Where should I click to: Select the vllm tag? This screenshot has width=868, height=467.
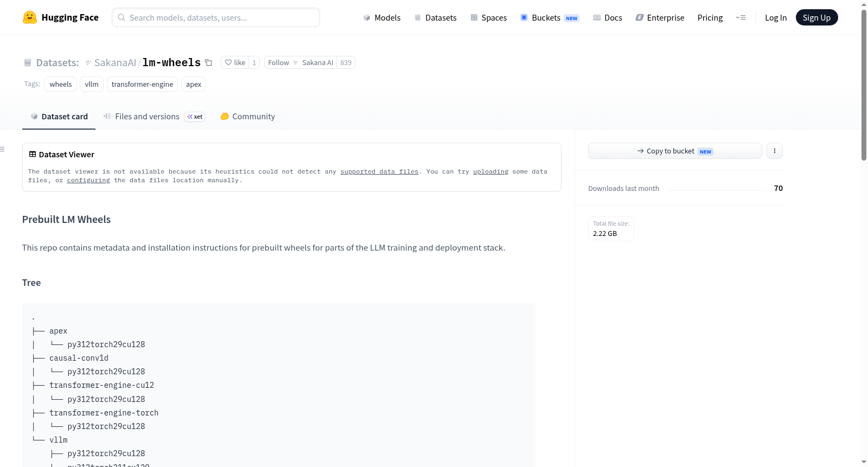click(92, 84)
